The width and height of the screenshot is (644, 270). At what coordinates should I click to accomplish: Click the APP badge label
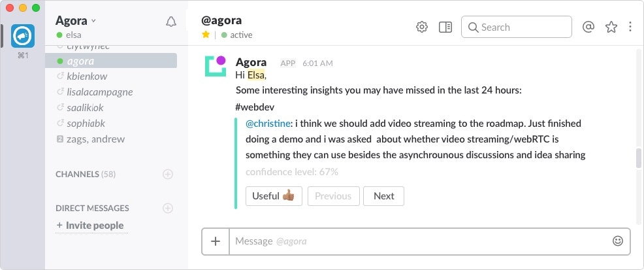click(288, 63)
